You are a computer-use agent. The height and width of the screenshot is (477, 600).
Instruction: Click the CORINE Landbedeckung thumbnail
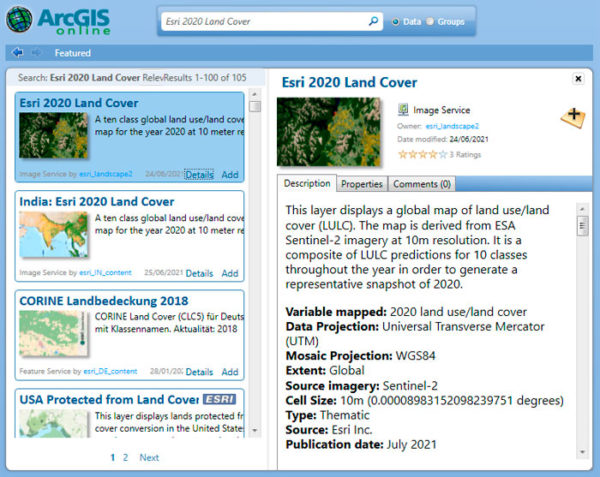coord(53,333)
